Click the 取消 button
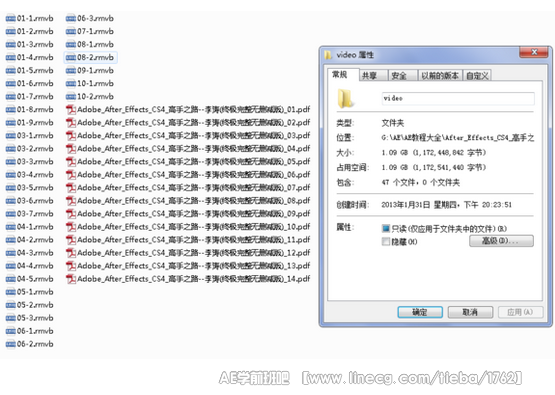This screenshot has width=555, height=395. point(470,312)
